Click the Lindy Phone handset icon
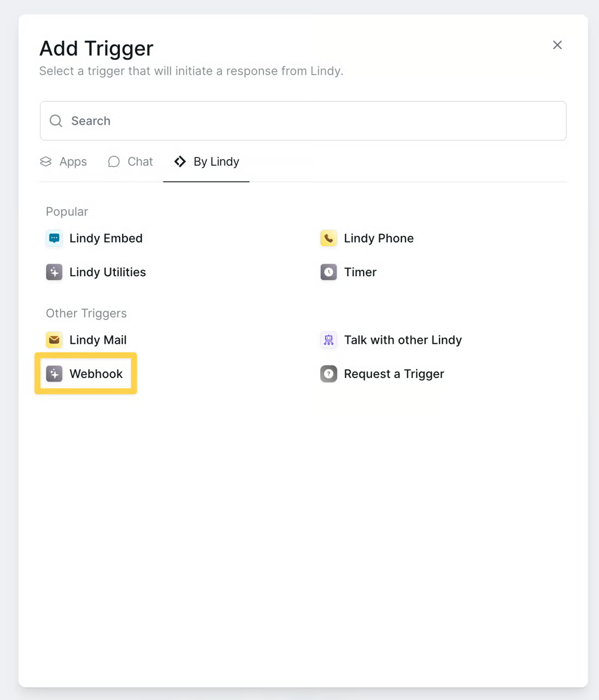Image resolution: width=599 pixels, height=700 pixels. [x=328, y=238]
